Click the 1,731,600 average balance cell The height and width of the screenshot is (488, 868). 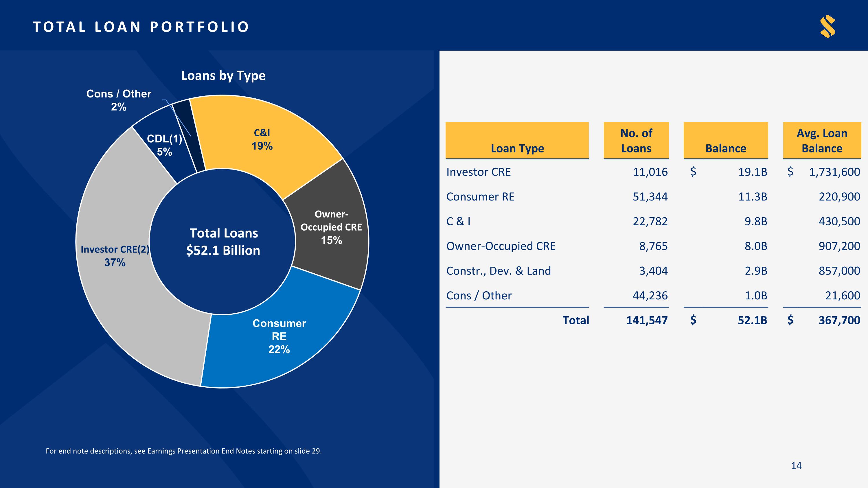(835, 172)
